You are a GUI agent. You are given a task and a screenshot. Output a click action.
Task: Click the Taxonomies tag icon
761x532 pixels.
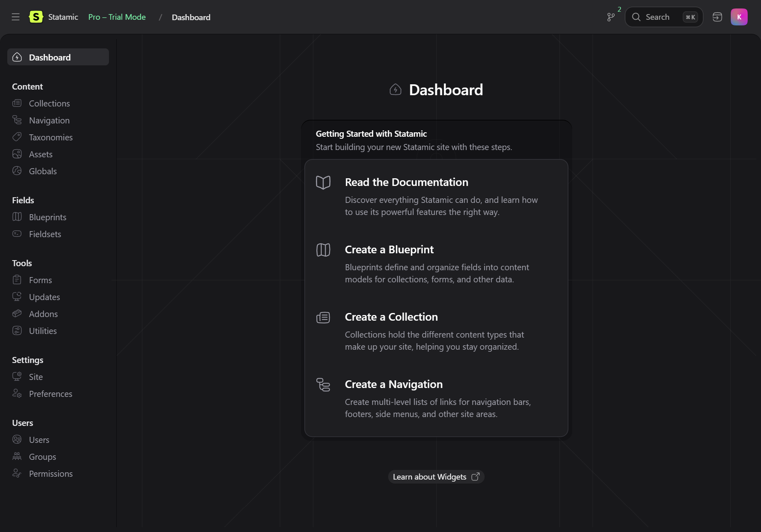point(17,137)
